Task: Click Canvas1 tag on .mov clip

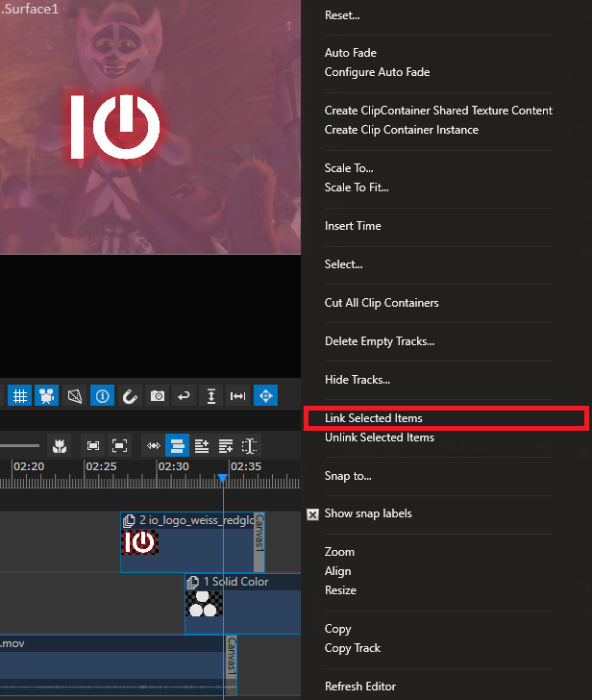Action: click(x=231, y=657)
